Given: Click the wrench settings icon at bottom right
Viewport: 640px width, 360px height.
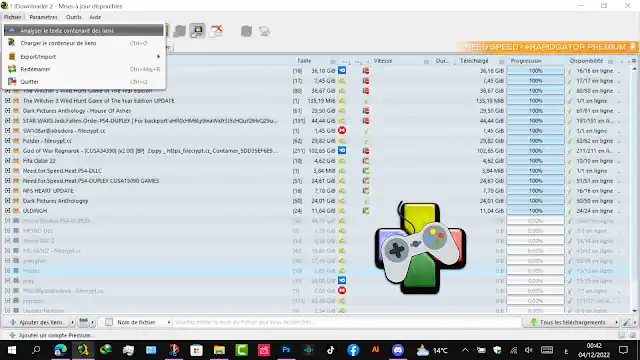Looking at the screenshot, I should coord(626,322).
